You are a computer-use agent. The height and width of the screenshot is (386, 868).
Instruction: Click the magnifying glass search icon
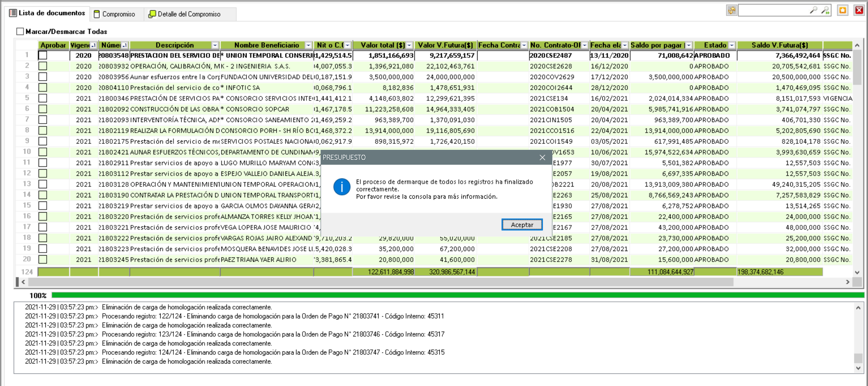pyautogui.click(x=813, y=10)
